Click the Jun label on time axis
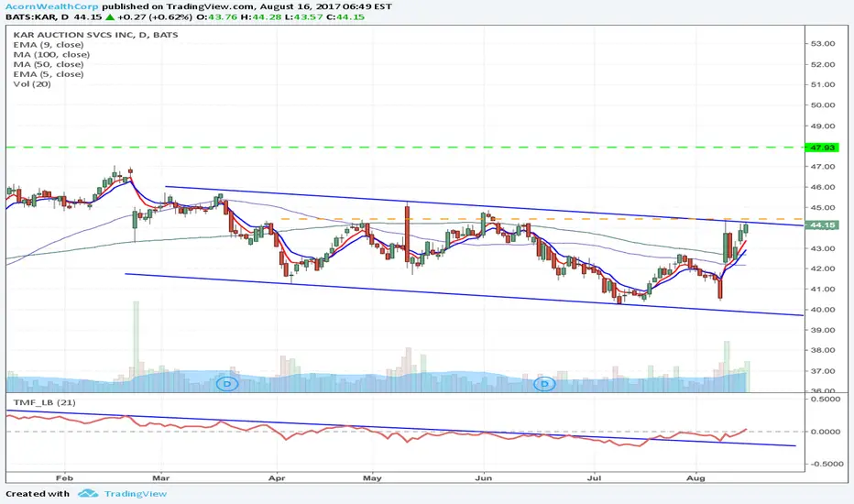This screenshot has width=854, height=504. [484, 477]
